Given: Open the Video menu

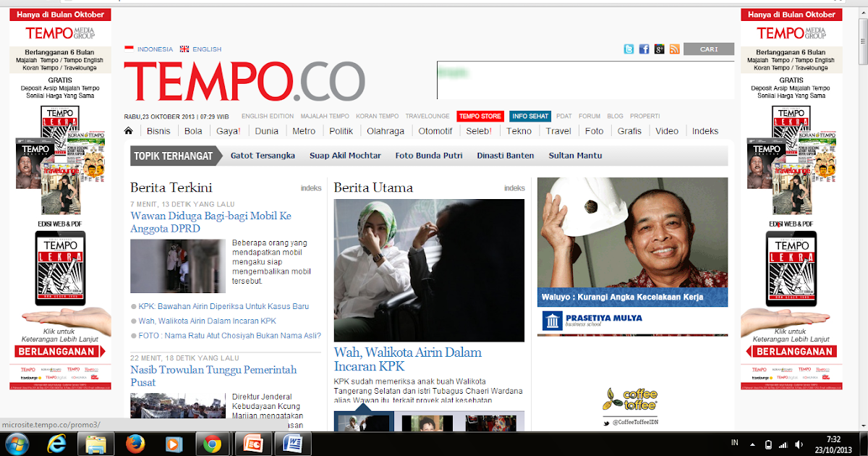Looking at the screenshot, I should pyautogui.click(x=667, y=131).
